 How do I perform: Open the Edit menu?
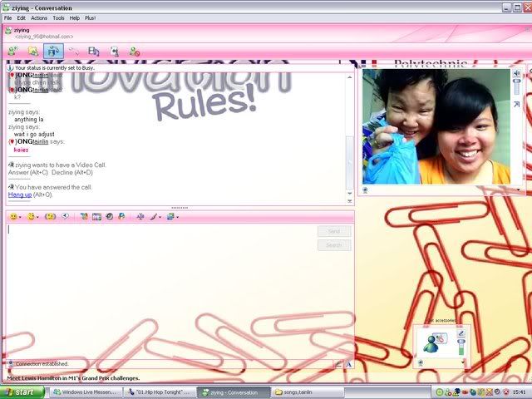click(x=21, y=18)
